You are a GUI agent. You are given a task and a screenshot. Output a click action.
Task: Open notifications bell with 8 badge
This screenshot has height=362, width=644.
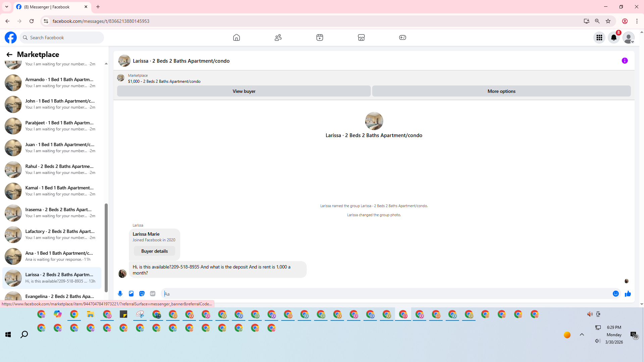(x=614, y=38)
